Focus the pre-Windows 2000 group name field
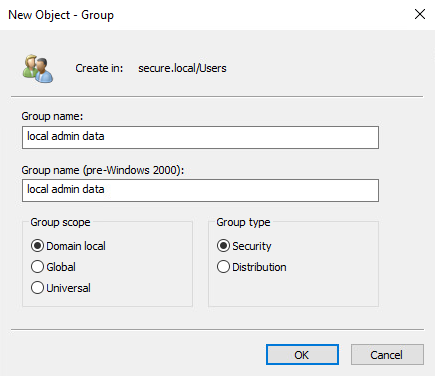This screenshot has height=376, width=435. 200,190
